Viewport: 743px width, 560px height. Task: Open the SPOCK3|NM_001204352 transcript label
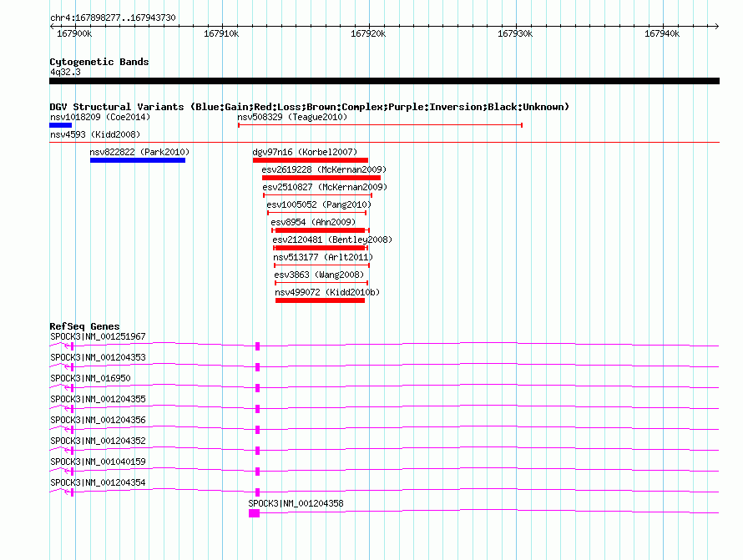(98, 441)
